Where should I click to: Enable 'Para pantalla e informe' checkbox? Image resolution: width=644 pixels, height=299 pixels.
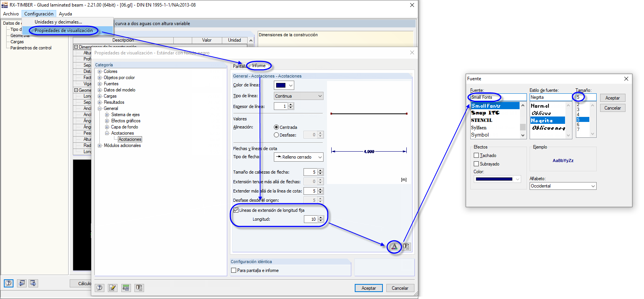coord(233,270)
